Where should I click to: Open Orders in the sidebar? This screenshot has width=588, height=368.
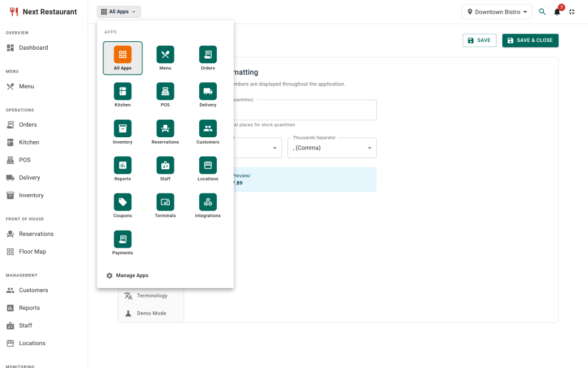tap(44, 125)
